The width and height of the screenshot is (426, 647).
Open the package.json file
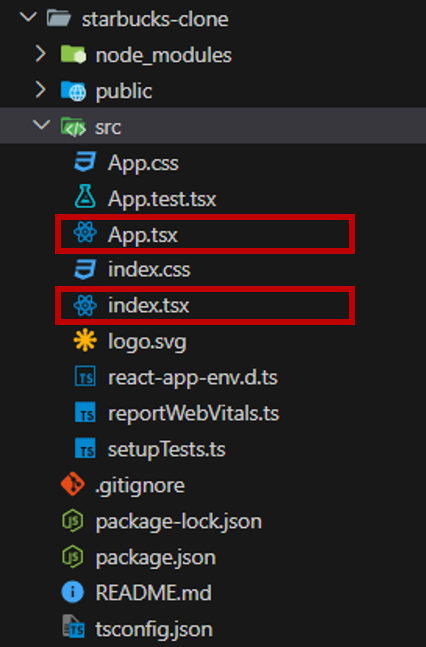pos(156,558)
